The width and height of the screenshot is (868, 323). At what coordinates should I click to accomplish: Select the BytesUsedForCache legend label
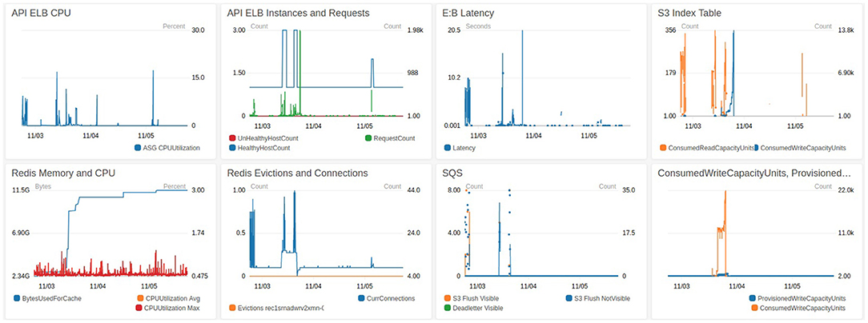click(x=51, y=299)
